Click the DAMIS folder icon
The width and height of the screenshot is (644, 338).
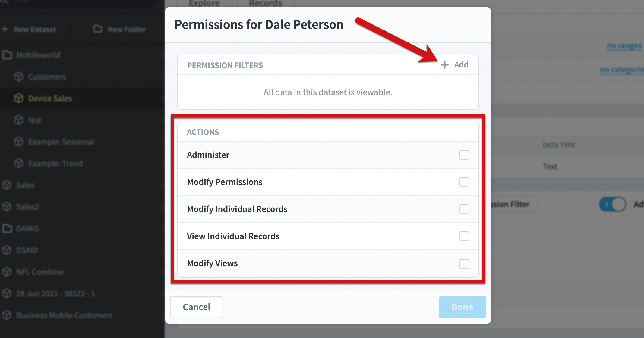point(7,229)
